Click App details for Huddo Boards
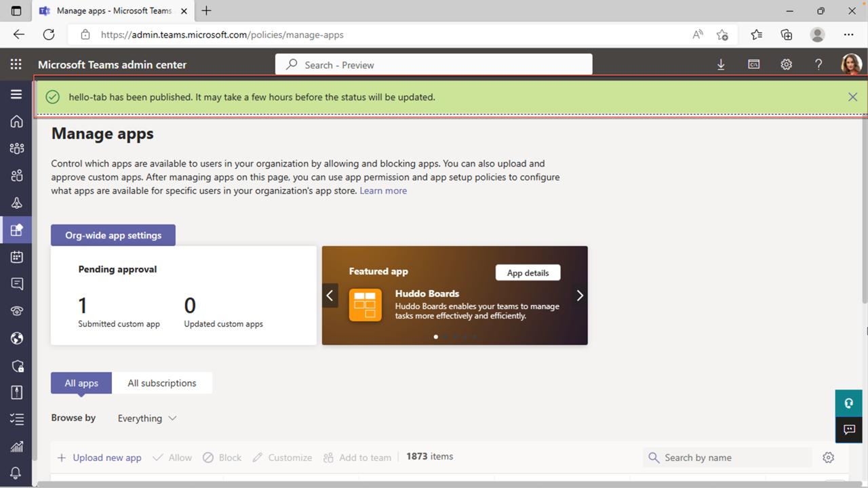The image size is (868, 488). pyautogui.click(x=528, y=272)
